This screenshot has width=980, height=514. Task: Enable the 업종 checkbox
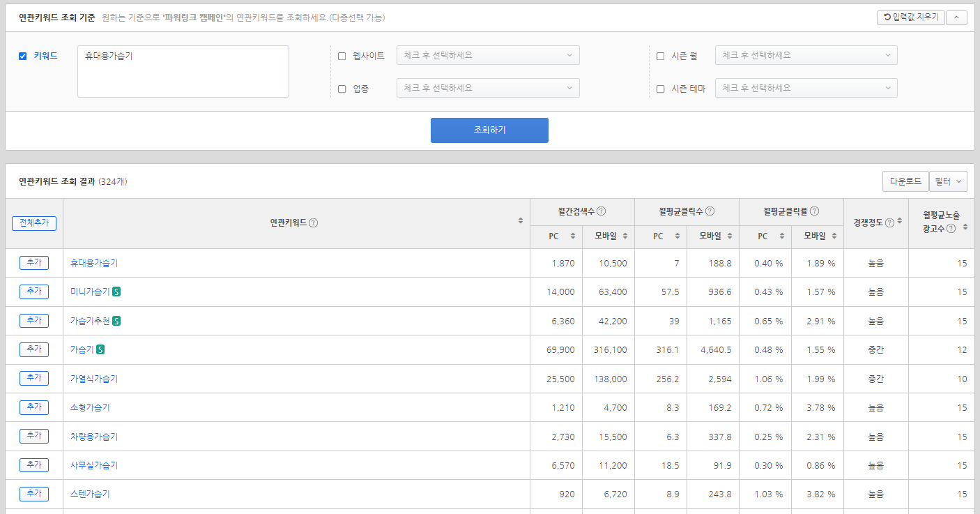pyautogui.click(x=342, y=89)
